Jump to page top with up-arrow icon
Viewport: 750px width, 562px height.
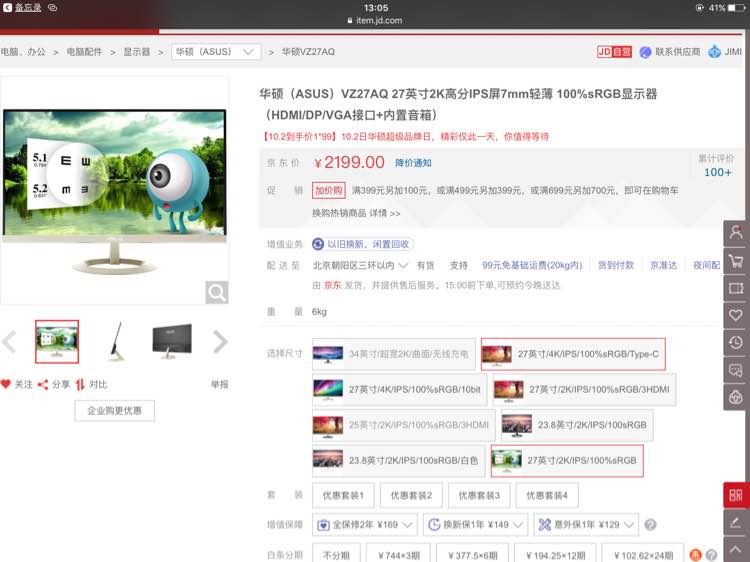coord(736,550)
